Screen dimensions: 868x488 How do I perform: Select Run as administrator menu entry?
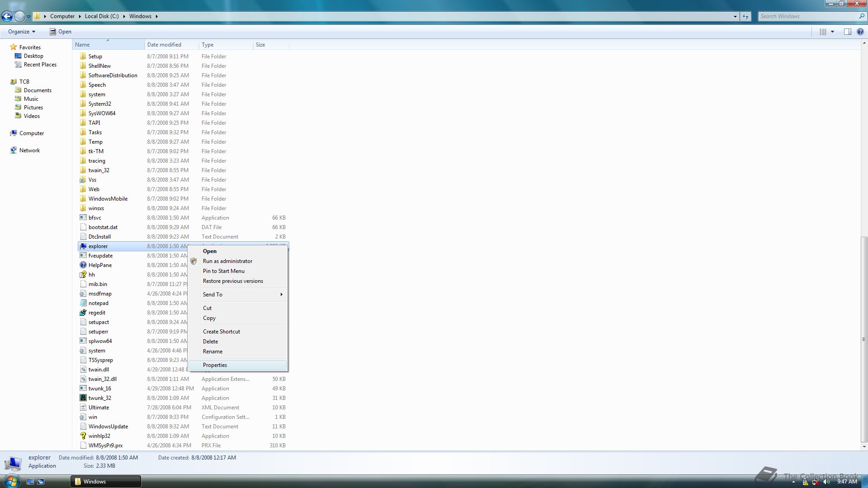click(x=227, y=261)
